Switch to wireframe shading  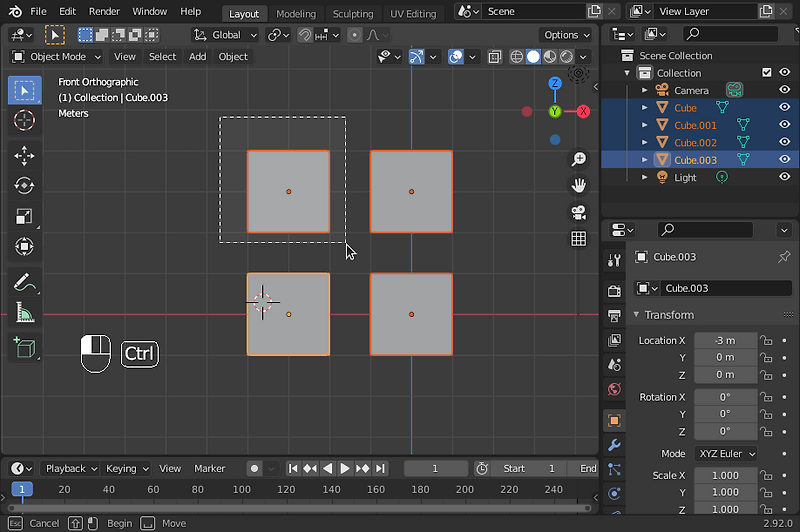coord(516,57)
